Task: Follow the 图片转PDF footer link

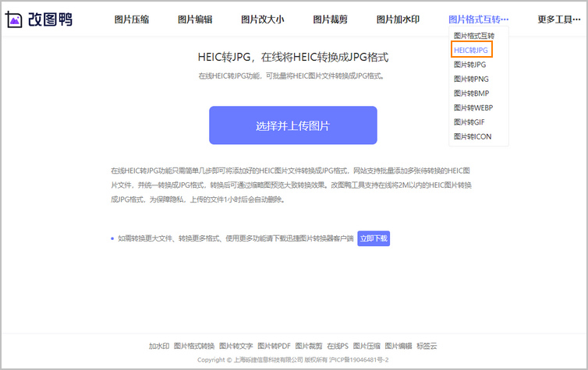Action: [274, 346]
